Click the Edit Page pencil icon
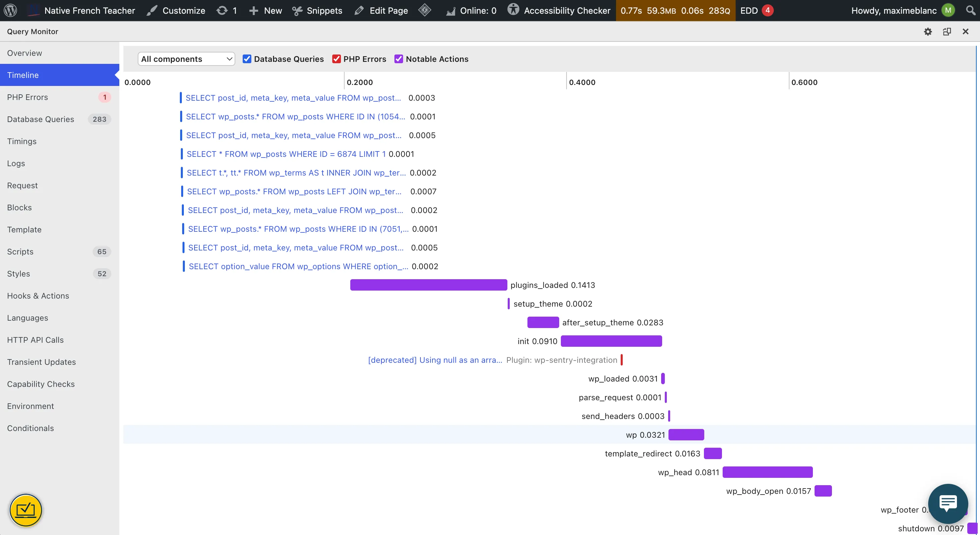This screenshot has width=980, height=535. pos(359,11)
